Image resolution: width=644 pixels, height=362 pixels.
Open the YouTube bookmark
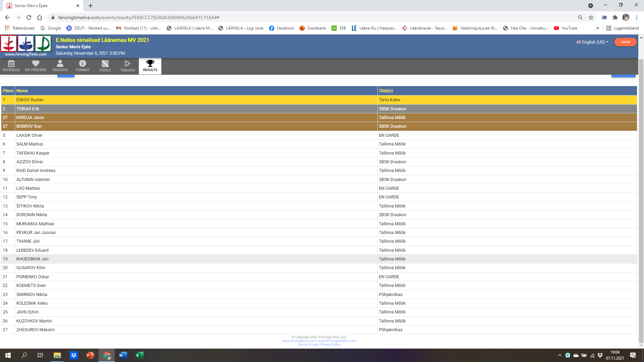566,28
